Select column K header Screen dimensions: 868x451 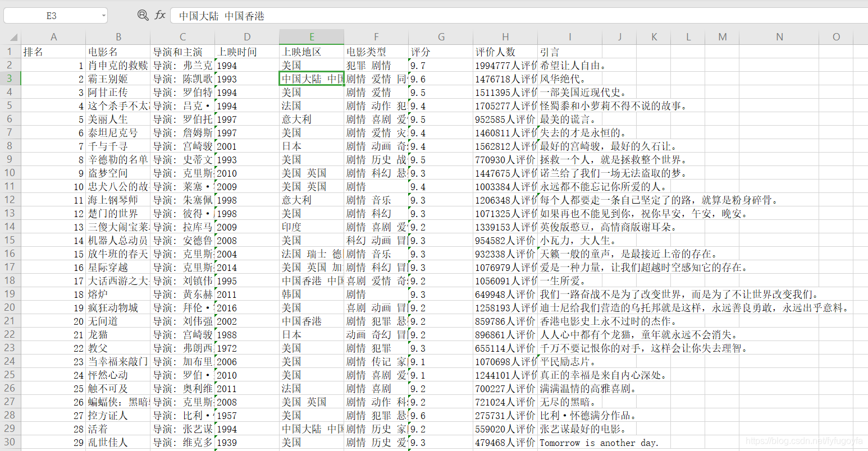coord(654,37)
